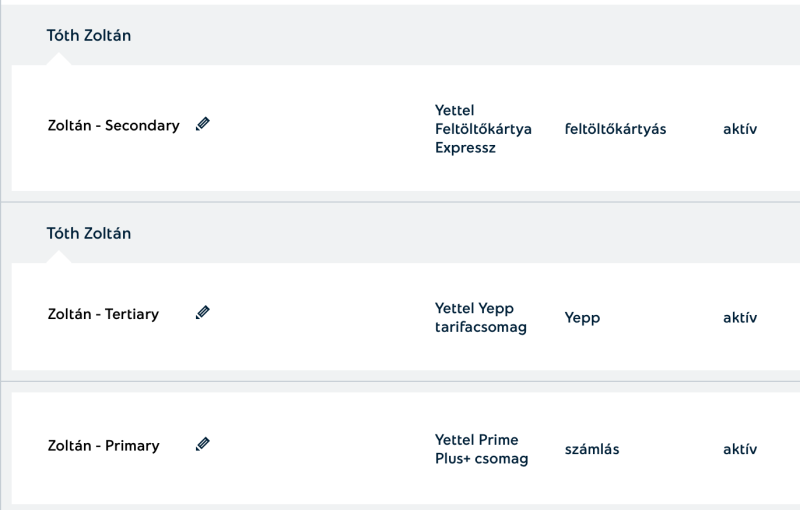Click the pointer notch above Zoltán - Tertiary
The height and width of the screenshot is (510, 800).
pos(60,257)
